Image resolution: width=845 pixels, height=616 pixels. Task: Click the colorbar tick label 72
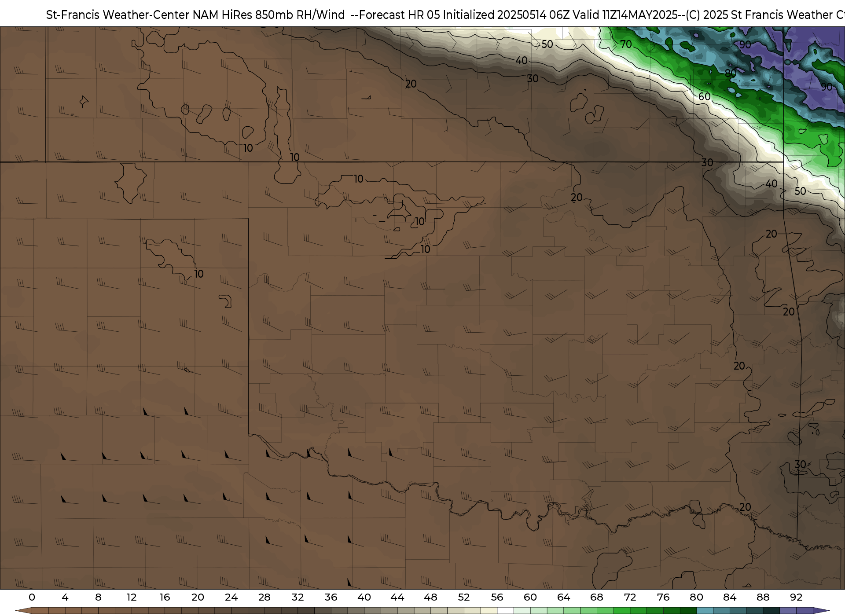(x=630, y=597)
